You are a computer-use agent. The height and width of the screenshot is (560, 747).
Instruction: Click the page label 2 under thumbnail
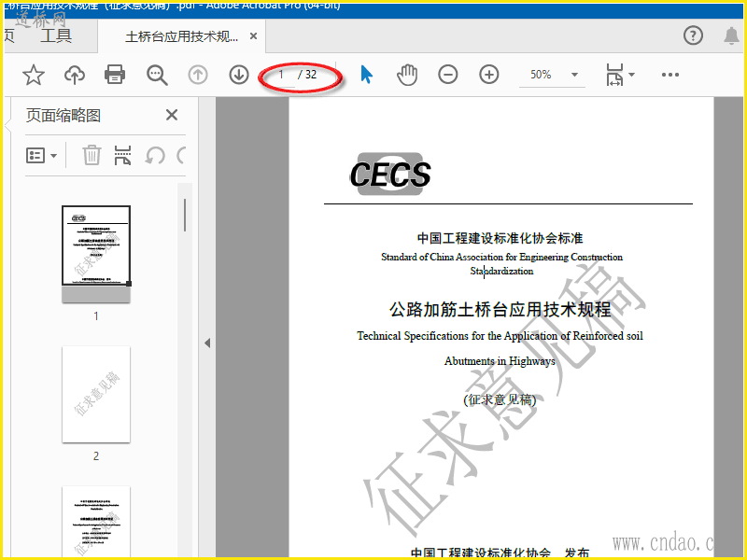96,455
